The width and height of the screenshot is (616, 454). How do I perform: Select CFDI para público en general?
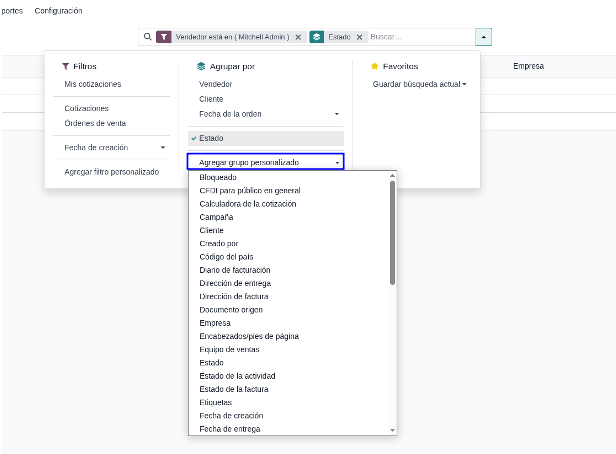click(289, 190)
